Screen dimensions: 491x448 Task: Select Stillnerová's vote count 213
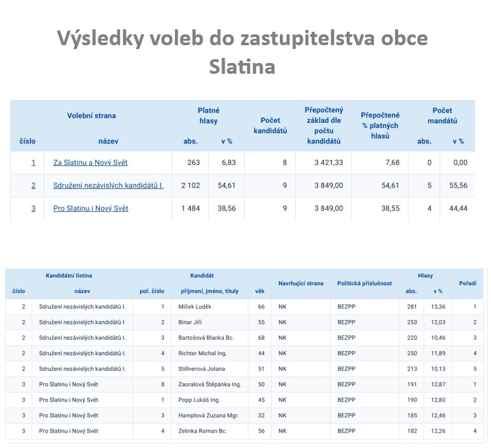click(x=411, y=368)
